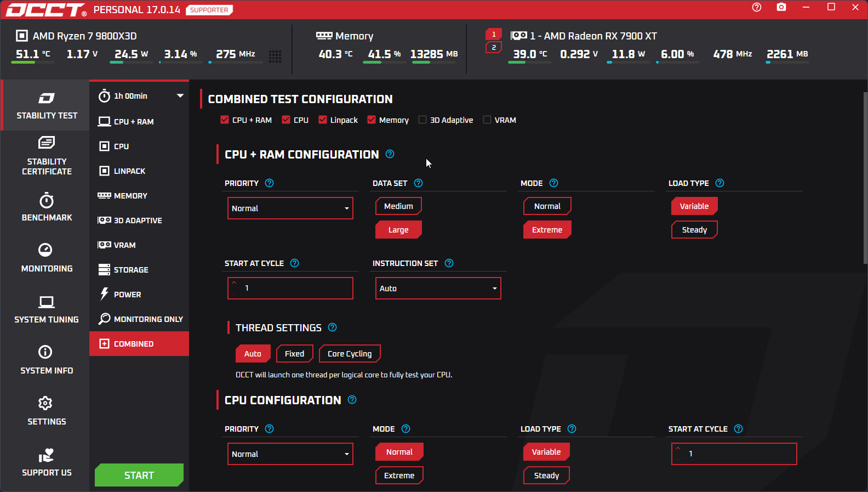Show help for CPU Configuration Mode
This screenshot has width=868, height=492.
pyautogui.click(x=406, y=429)
